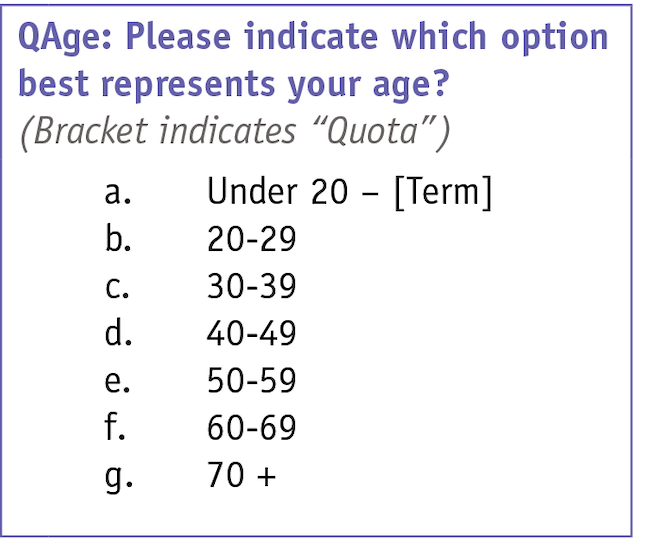Viewport: 650px width, 557px height.
Task: Click the 60-69 age option
Action: (x=252, y=428)
